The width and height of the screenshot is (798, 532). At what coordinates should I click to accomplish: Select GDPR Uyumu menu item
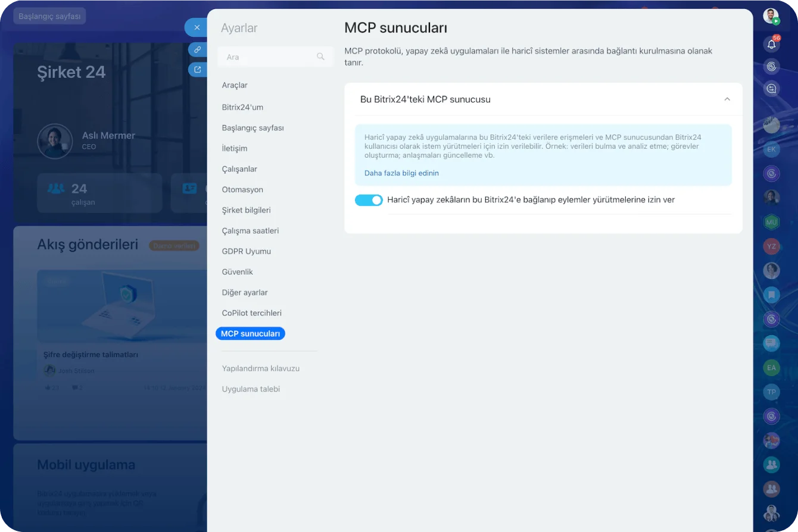point(246,251)
